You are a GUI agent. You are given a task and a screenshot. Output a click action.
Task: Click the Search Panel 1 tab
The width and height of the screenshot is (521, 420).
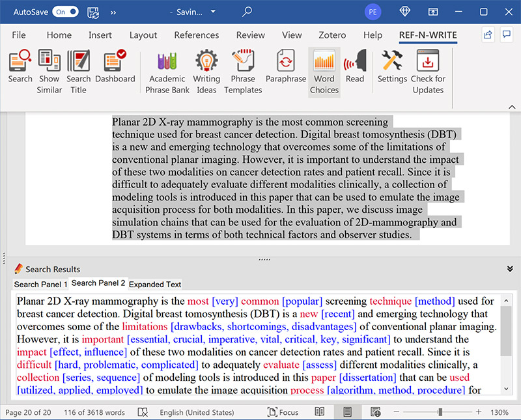tap(40, 285)
